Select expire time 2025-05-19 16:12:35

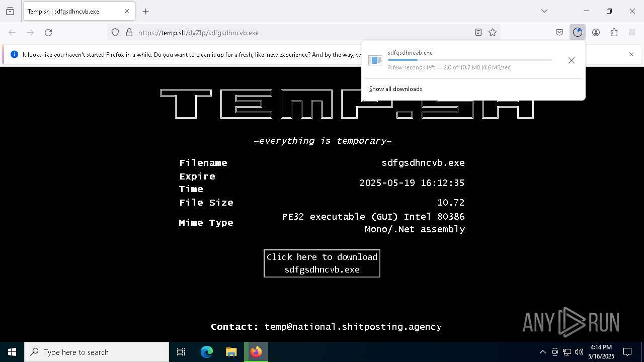[412, 183]
